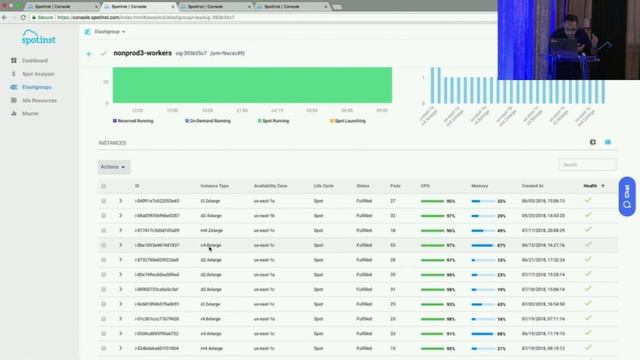
Task: Sort by Memory column header
Action: 479,186
